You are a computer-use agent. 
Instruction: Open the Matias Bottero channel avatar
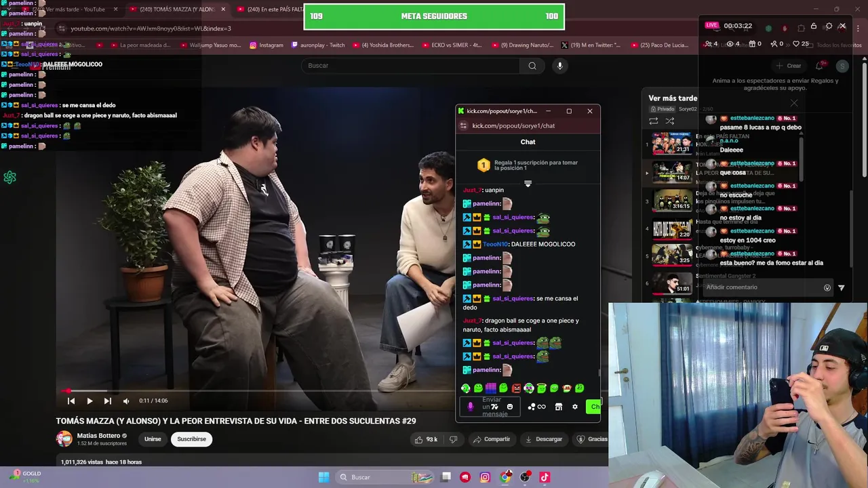[64, 439]
